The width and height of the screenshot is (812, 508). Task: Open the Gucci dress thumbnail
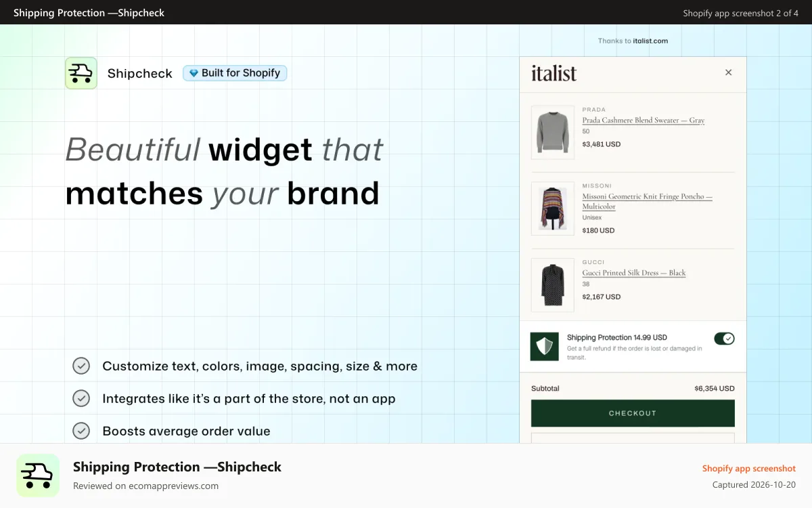tap(553, 285)
